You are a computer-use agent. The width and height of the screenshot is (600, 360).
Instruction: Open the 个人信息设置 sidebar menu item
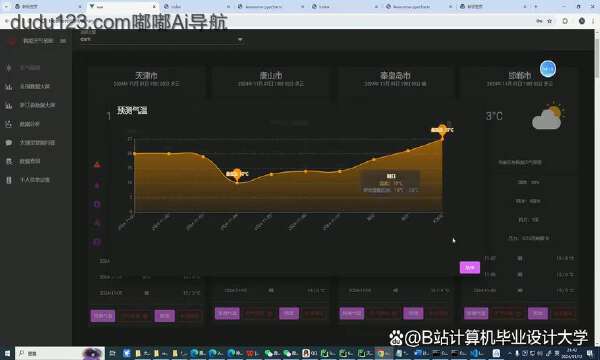point(35,180)
